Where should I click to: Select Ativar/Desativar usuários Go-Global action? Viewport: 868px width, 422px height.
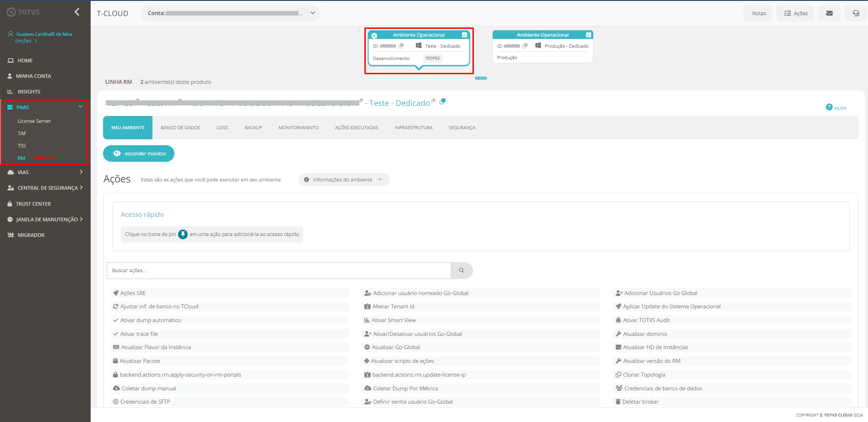point(481,334)
